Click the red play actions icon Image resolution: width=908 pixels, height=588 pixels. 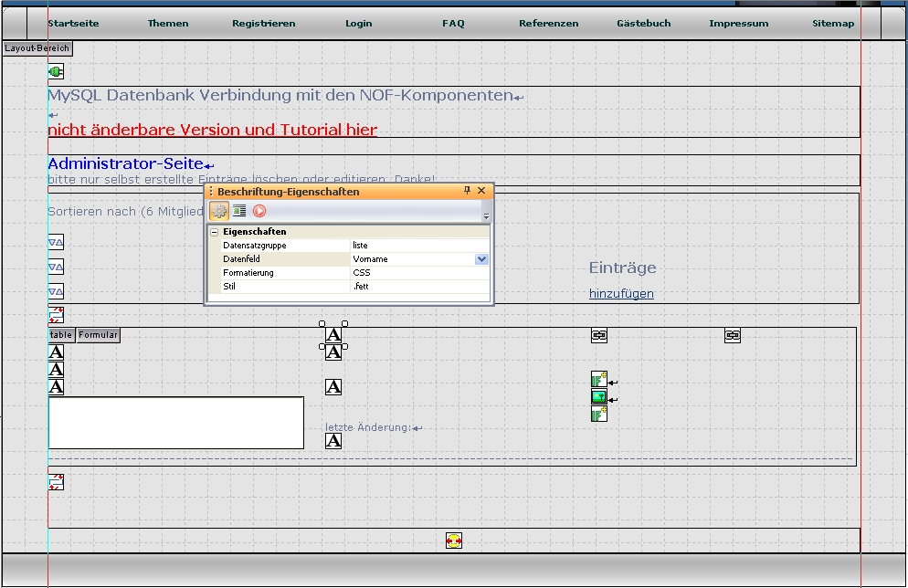click(259, 211)
